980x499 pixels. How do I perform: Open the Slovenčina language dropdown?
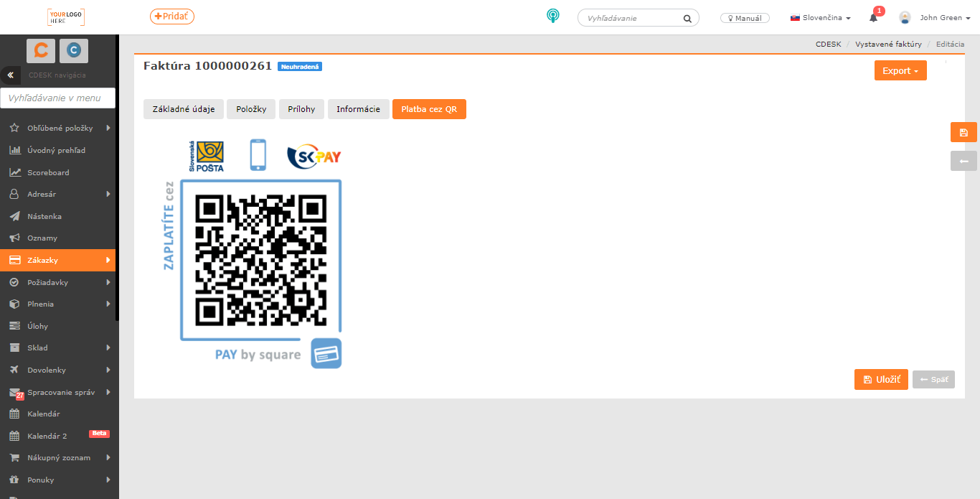click(x=821, y=18)
